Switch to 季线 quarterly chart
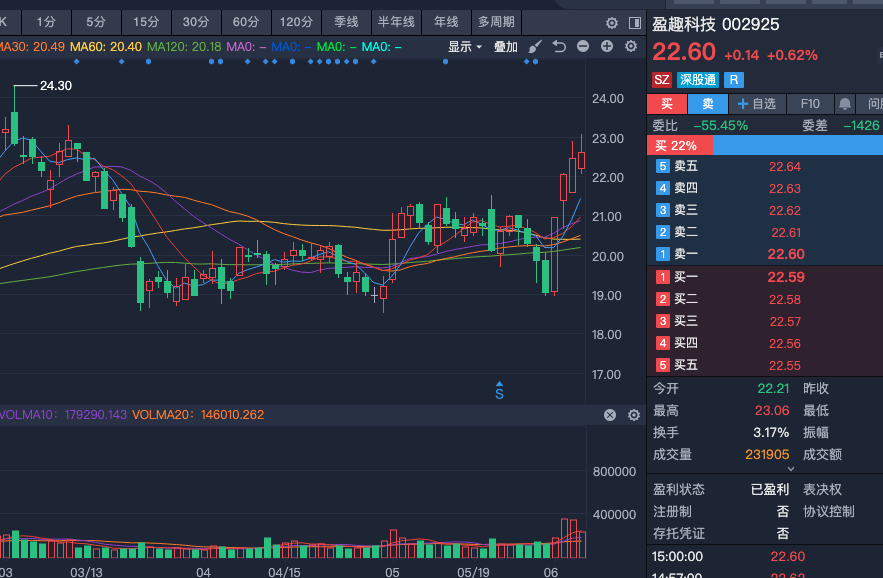This screenshot has width=883, height=578. point(346,22)
